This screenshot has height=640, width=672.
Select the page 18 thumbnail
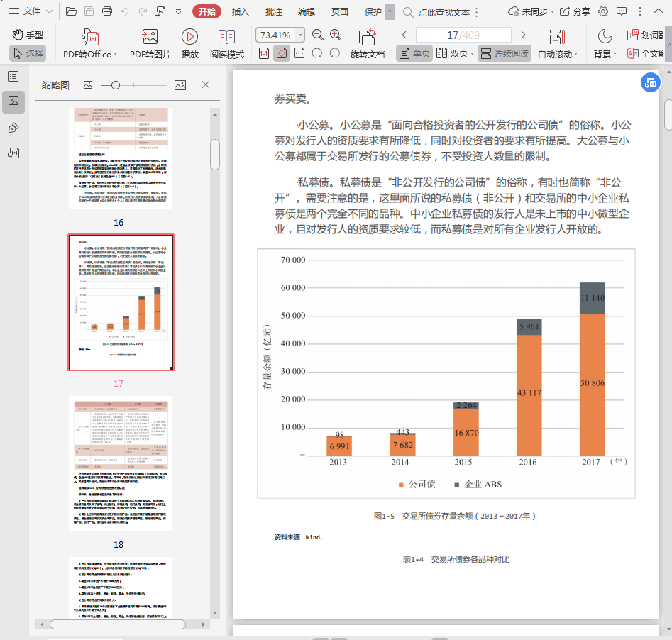[x=120, y=463]
